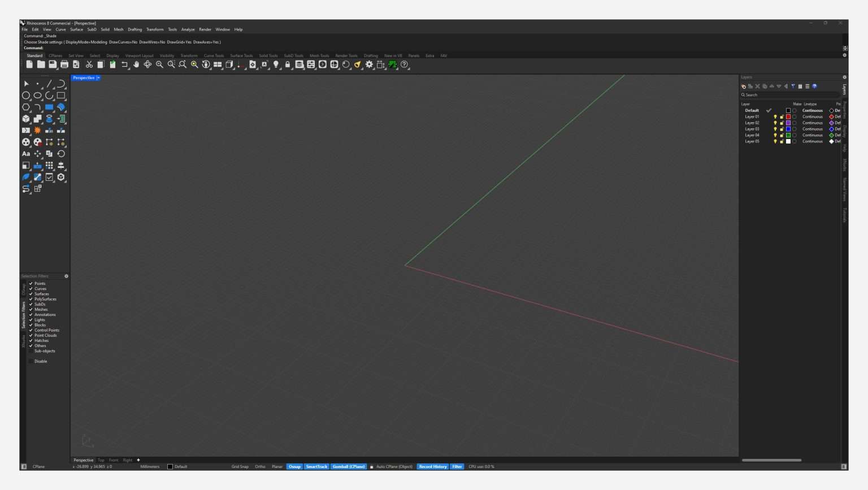Select the Circle tool in sidebar
The height and width of the screenshot is (490, 868).
point(26,96)
